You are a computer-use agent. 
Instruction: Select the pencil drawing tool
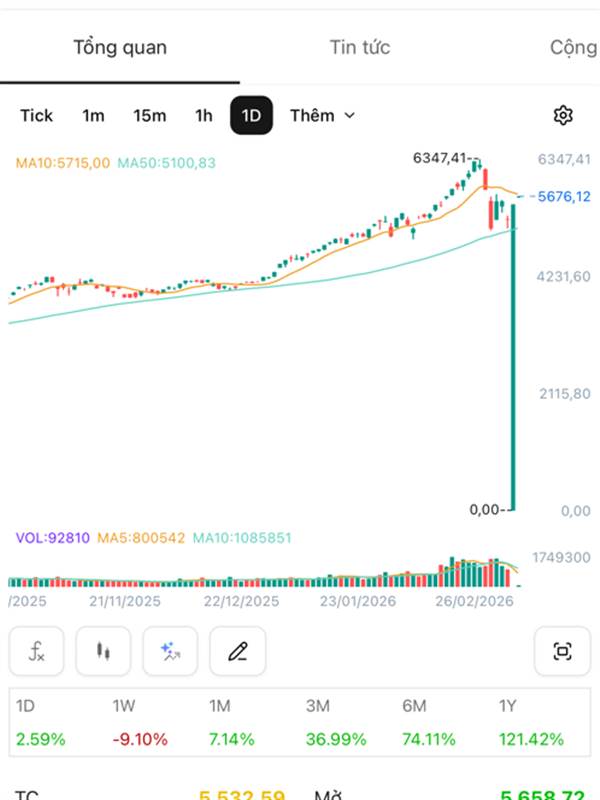tap(237, 652)
